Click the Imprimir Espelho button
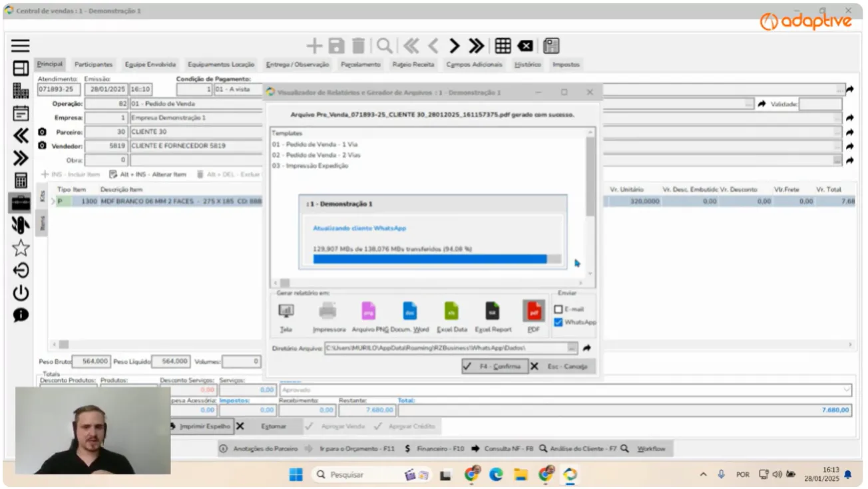868x489 pixels. [x=201, y=426]
